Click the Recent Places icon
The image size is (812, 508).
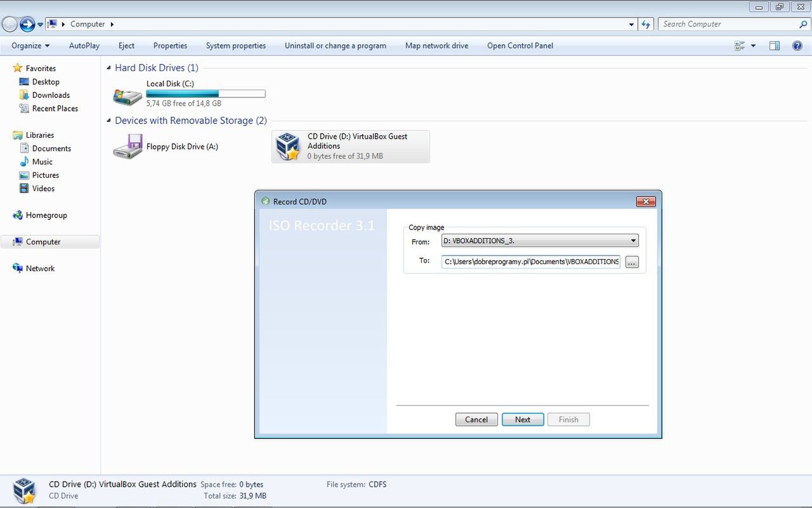(24, 109)
